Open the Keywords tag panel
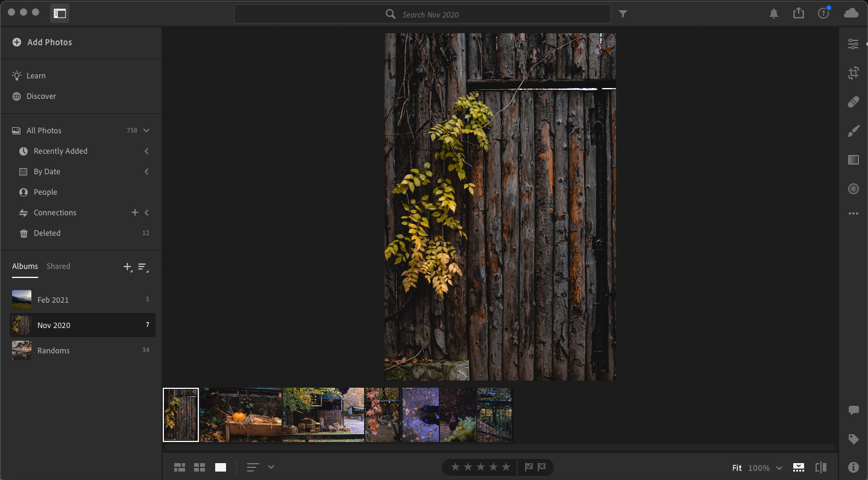868x480 pixels. [x=853, y=439]
